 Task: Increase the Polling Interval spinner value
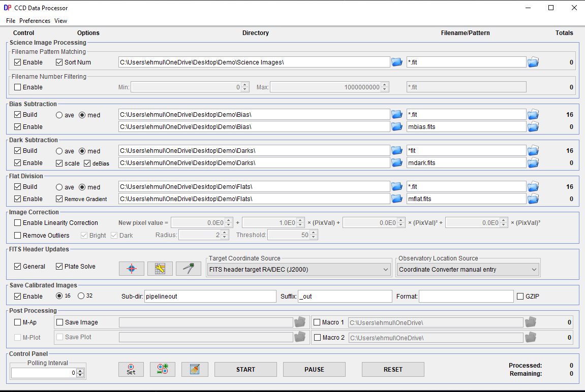coord(80,370)
